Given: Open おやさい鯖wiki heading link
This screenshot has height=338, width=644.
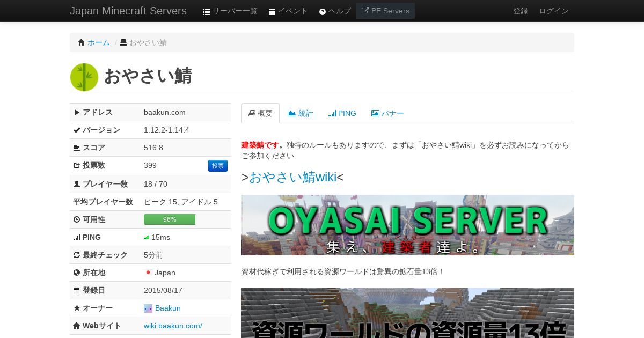Looking at the screenshot, I should pyautogui.click(x=293, y=177).
